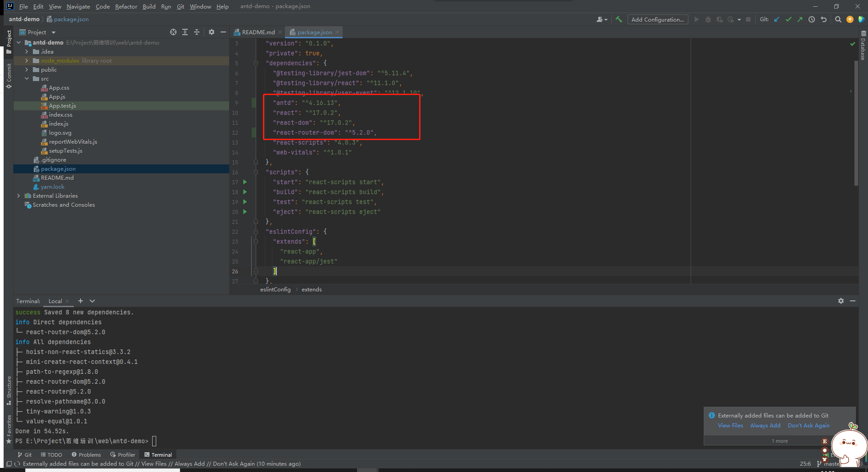Open the Structure side tool window
Image resolution: width=868 pixels, height=472 pixels.
[x=9, y=390]
